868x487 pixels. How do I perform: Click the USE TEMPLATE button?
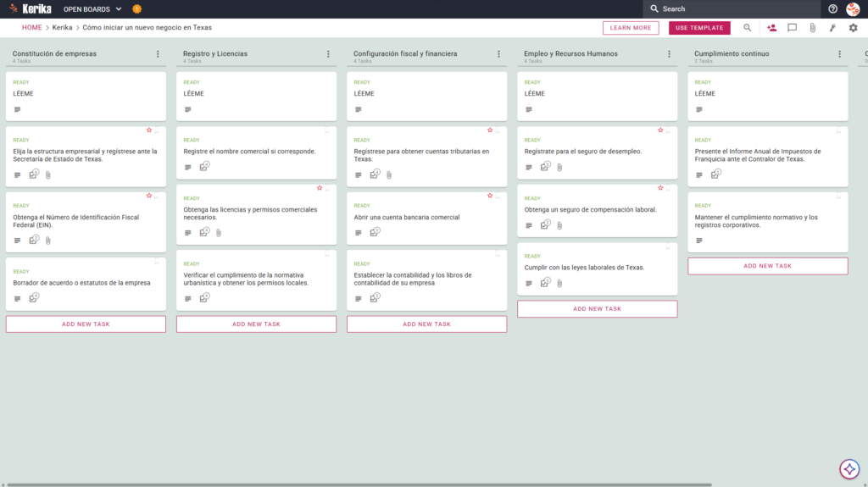point(699,28)
